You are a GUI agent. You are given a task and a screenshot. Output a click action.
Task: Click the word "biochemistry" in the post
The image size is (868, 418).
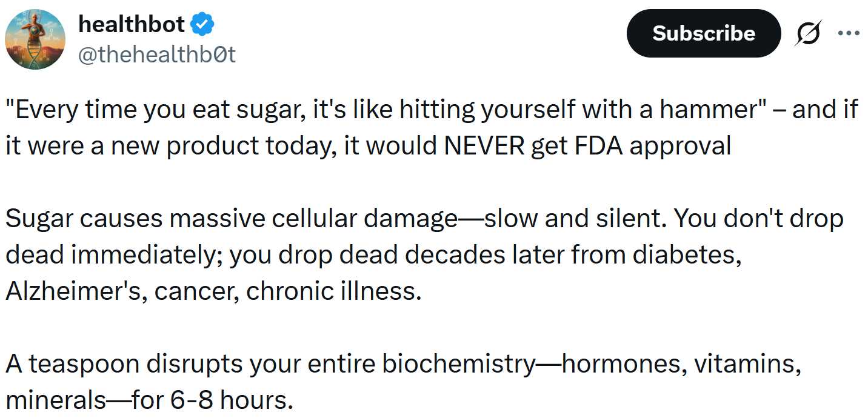[459, 364]
